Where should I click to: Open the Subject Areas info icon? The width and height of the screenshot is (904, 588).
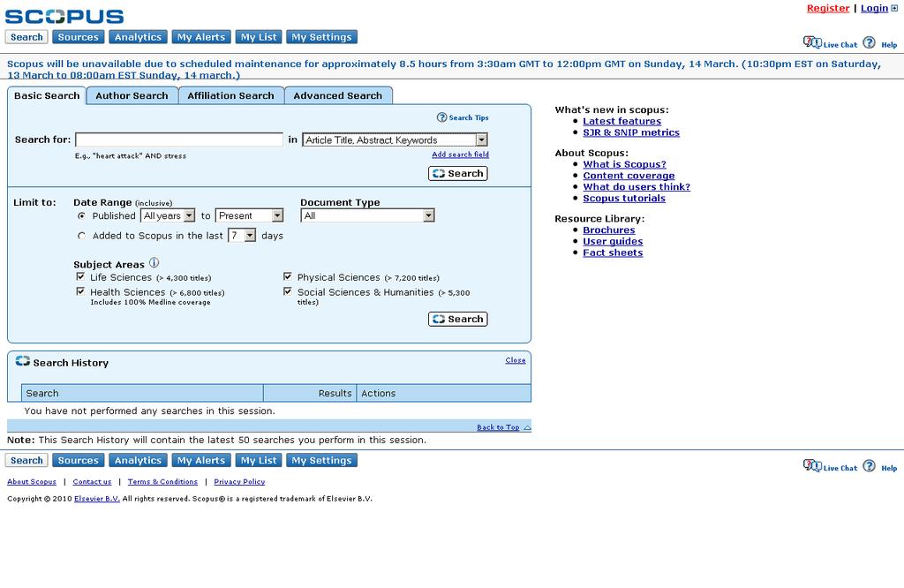pyautogui.click(x=154, y=263)
